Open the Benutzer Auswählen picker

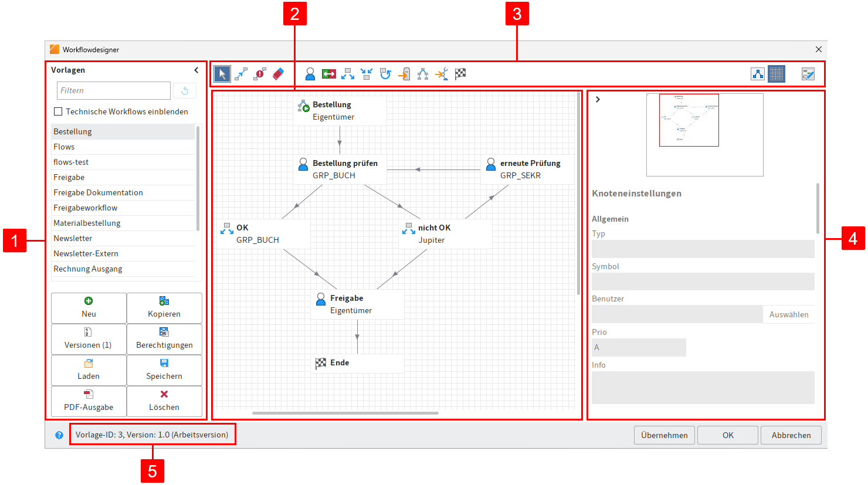pyautogui.click(x=789, y=314)
